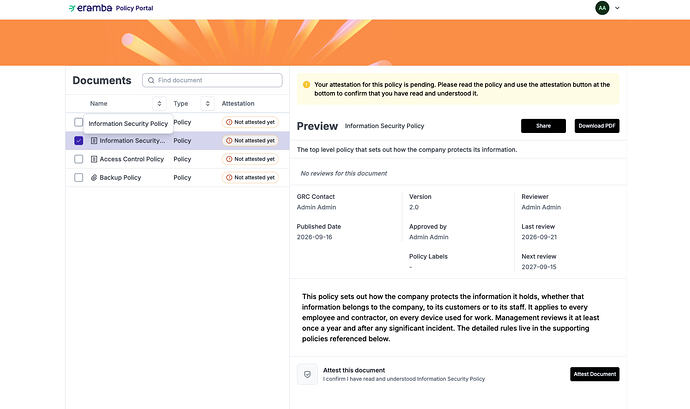This screenshot has width=690, height=409.
Task: Uncheck the selected Information Security row checkbox
Action: 78,140
